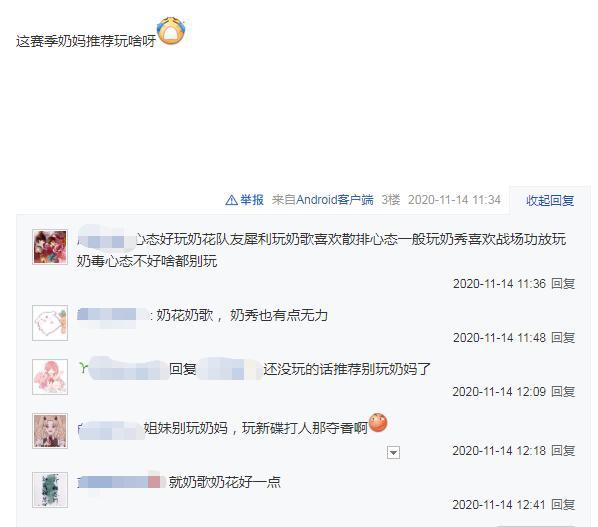Open the white bunny avatar
This screenshot has height=527, width=598.
point(50,323)
